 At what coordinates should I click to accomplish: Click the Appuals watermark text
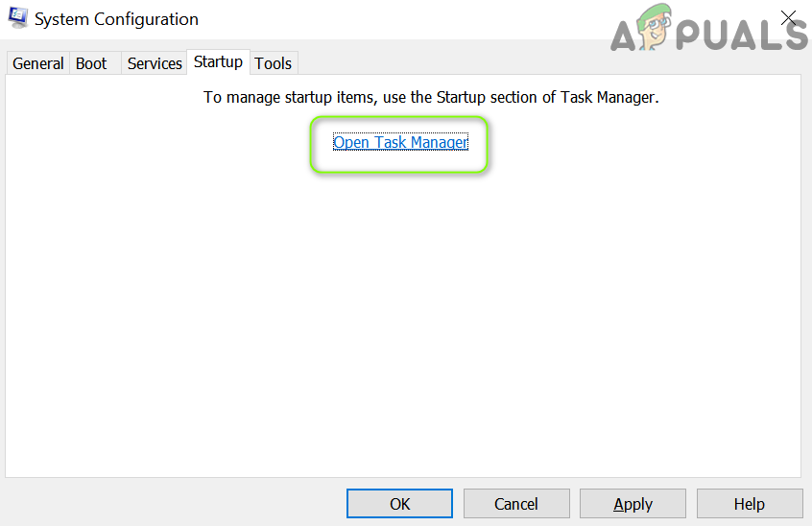739,36
